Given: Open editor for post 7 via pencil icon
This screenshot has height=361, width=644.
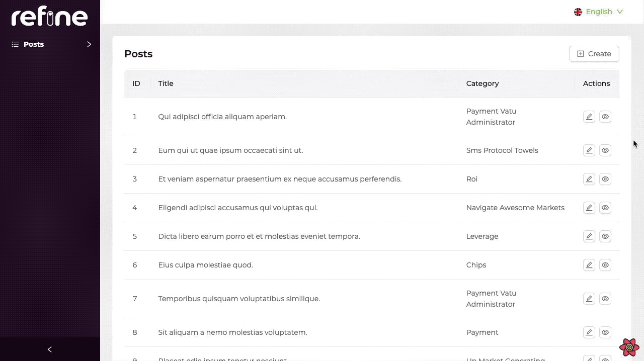Looking at the screenshot, I should (589, 299).
